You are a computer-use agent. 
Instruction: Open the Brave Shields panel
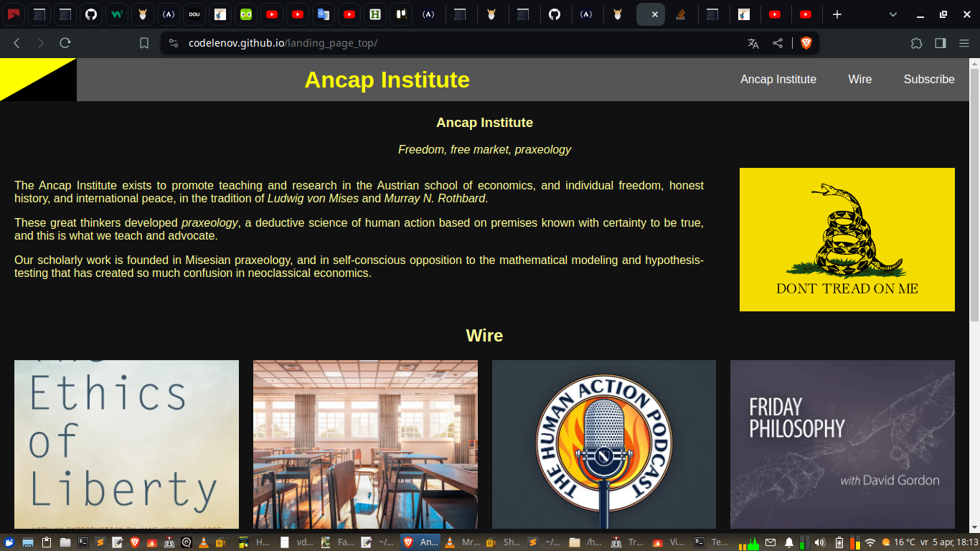click(x=806, y=43)
